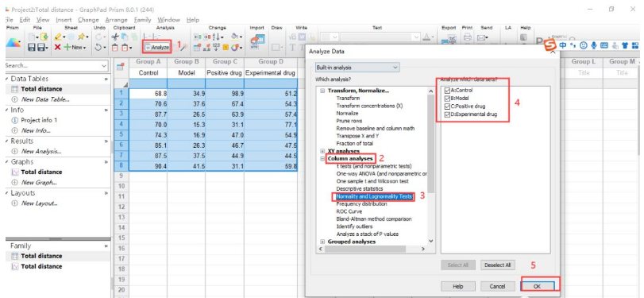The image size is (644, 298).
Task: Select Project info 1 in navigator
Action: [x=39, y=121]
